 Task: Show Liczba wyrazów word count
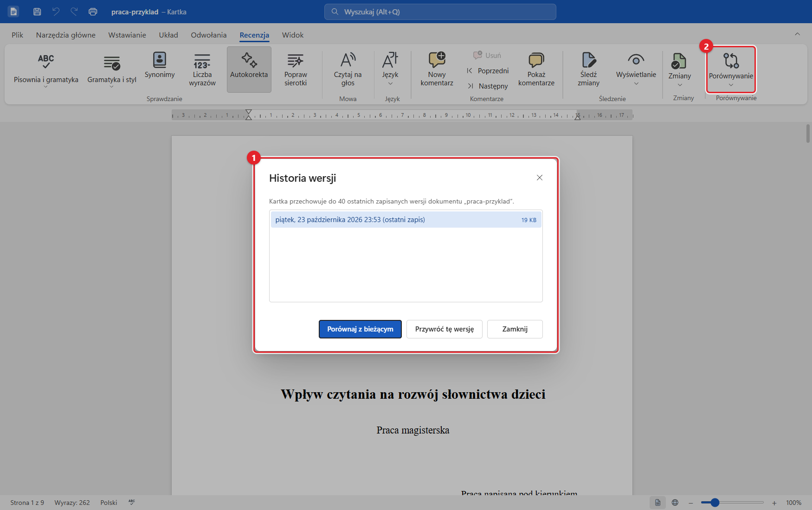[202, 70]
